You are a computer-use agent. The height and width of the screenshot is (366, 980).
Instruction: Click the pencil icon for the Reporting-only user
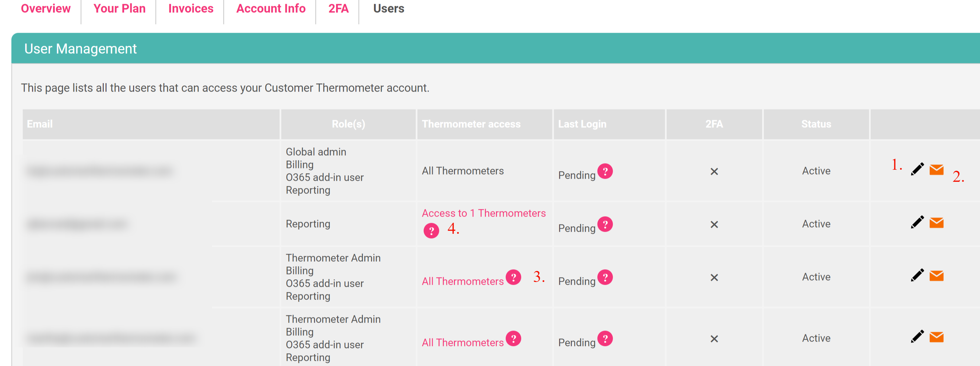tap(917, 222)
